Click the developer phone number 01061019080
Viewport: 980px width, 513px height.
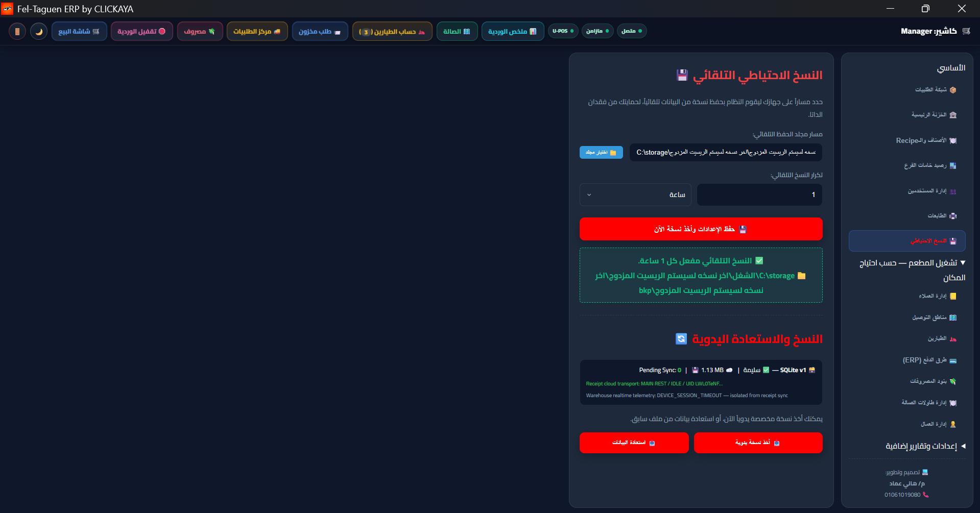[x=902, y=495]
